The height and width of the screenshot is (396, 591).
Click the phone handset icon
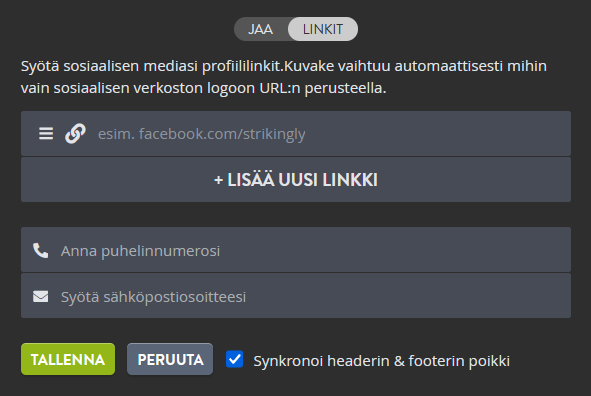(x=41, y=251)
